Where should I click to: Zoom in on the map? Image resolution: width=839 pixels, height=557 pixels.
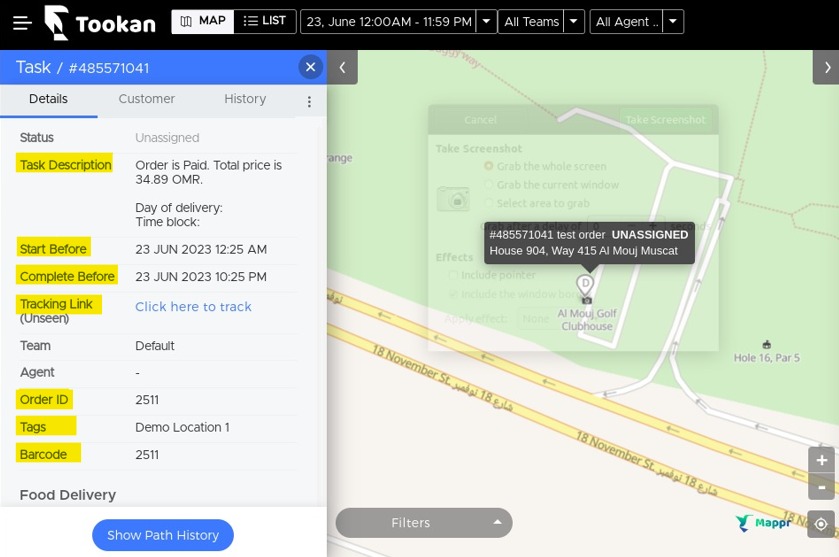821,460
